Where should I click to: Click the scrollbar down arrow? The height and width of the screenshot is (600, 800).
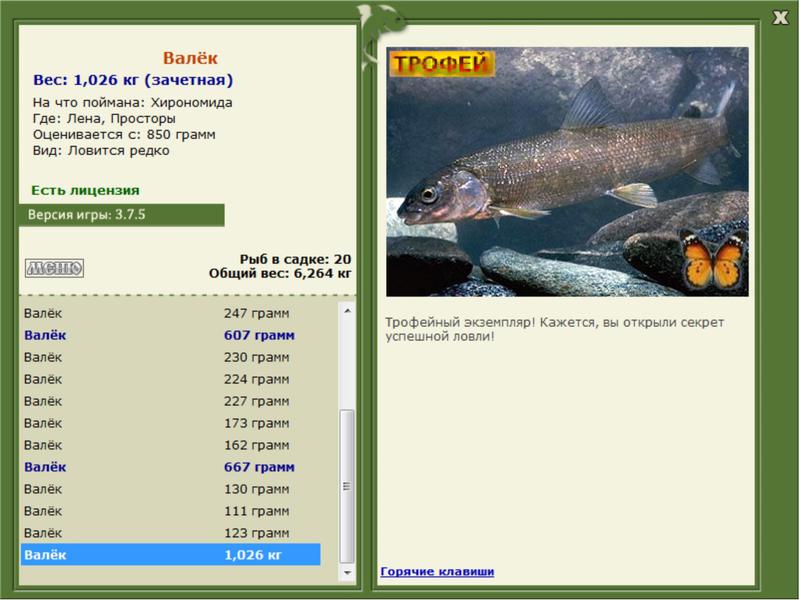coord(347,573)
